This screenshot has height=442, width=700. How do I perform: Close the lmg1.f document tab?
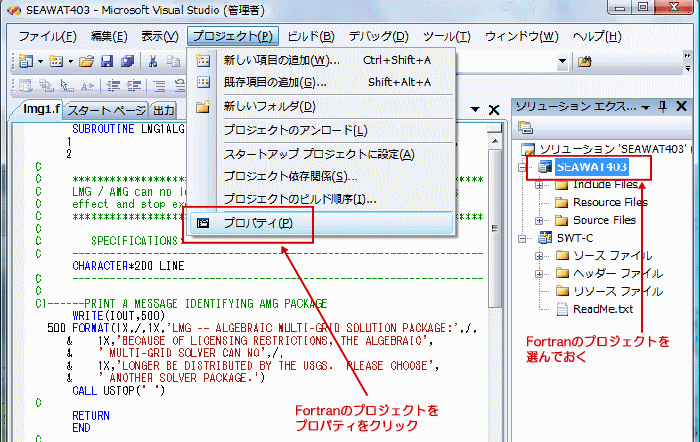pyautogui.click(x=494, y=110)
